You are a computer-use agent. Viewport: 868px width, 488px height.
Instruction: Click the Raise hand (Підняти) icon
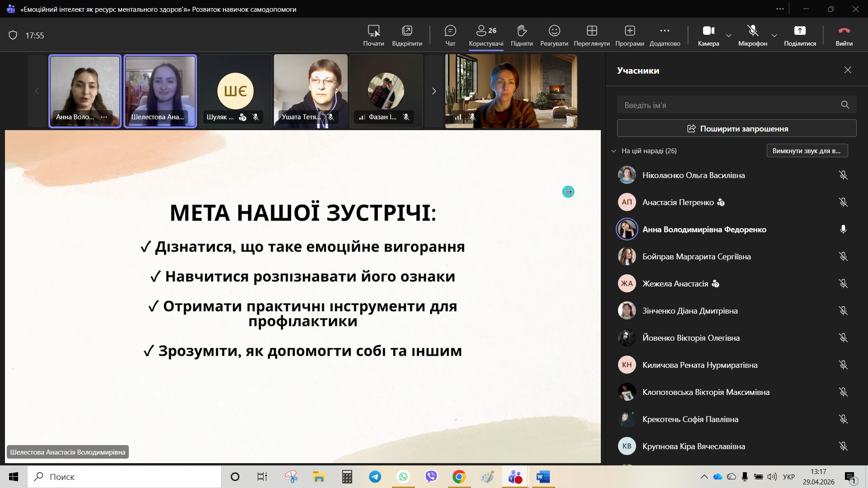[522, 35]
